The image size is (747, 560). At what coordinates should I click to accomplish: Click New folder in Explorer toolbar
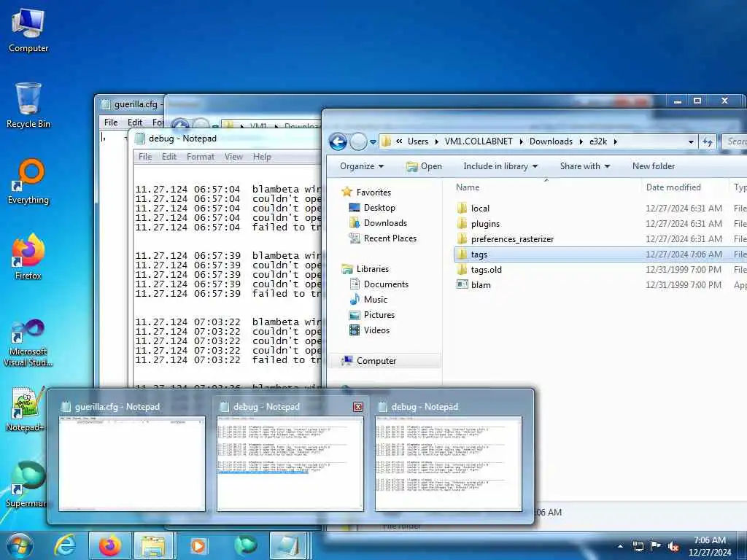point(654,166)
